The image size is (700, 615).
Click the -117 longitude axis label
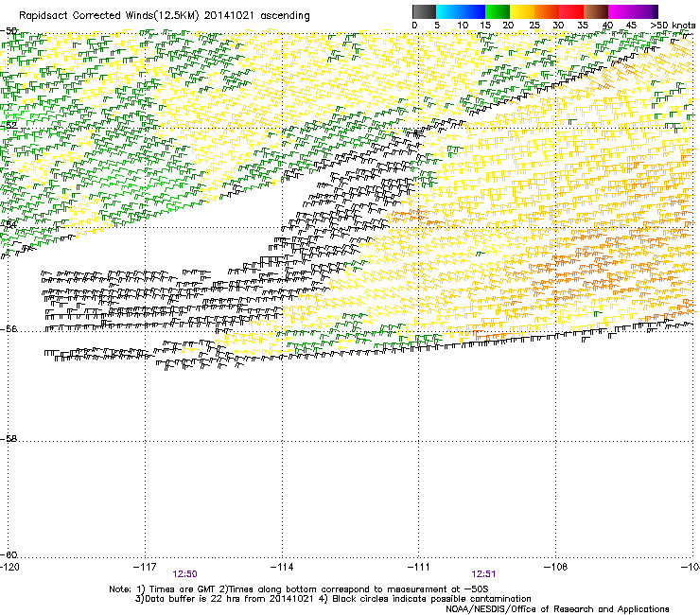coord(145,567)
